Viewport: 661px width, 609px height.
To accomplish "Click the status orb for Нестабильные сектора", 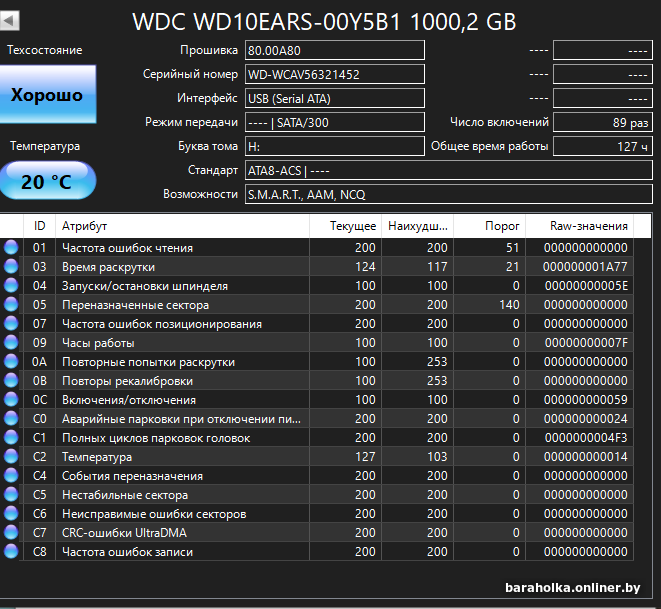I will tap(11, 495).
